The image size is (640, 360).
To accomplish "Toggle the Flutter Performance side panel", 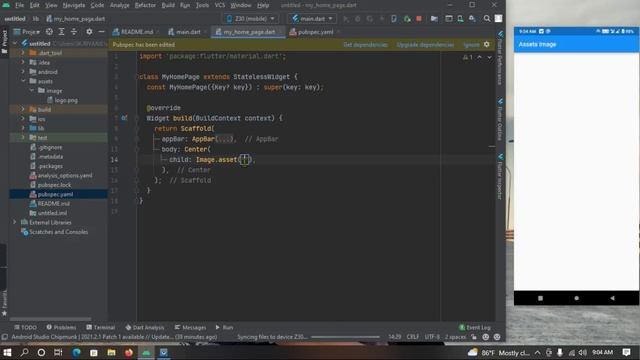I will click(500, 58).
